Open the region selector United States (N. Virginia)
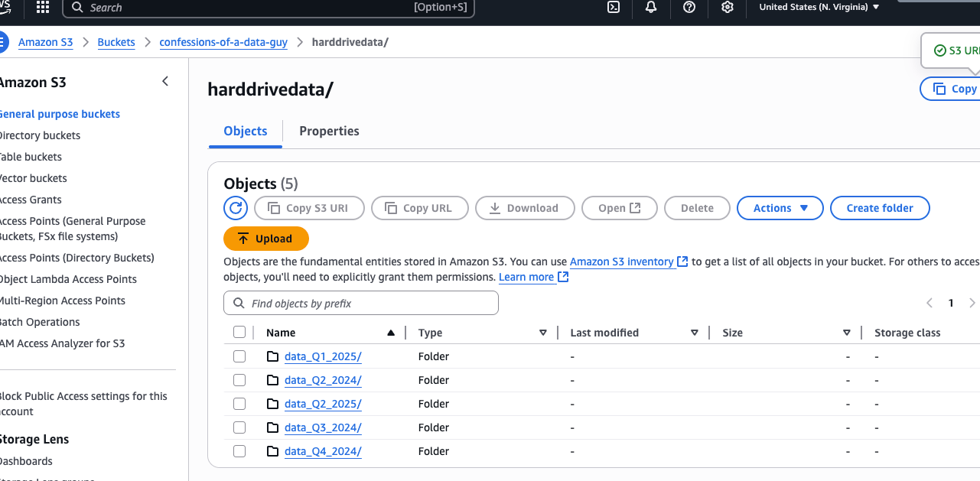This screenshot has height=481, width=980. tap(819, 7)
